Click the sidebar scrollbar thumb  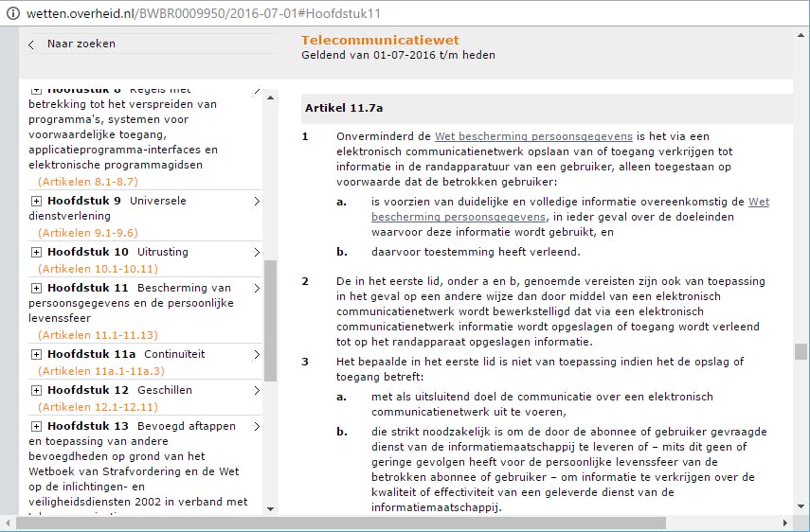[270, 321]
